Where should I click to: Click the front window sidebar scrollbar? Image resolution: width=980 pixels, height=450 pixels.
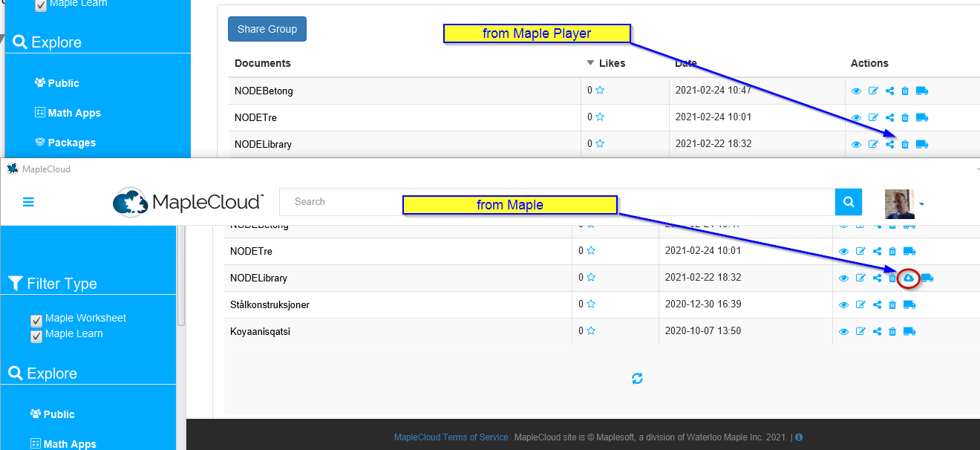click(181, 275)
